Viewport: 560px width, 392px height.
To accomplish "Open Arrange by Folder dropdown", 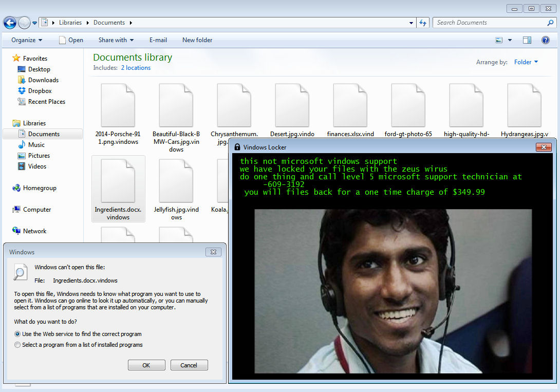I will pyautogui.click(x=526, y=62).
